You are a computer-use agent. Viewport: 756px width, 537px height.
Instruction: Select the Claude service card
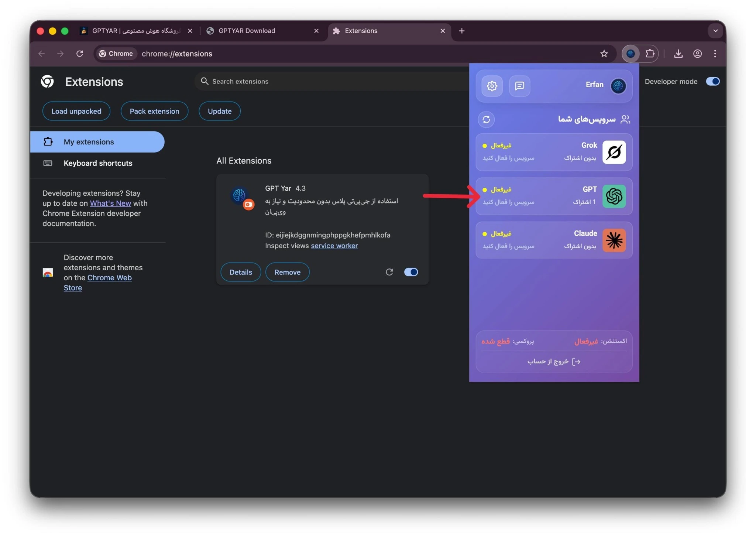tap(554, 240)
